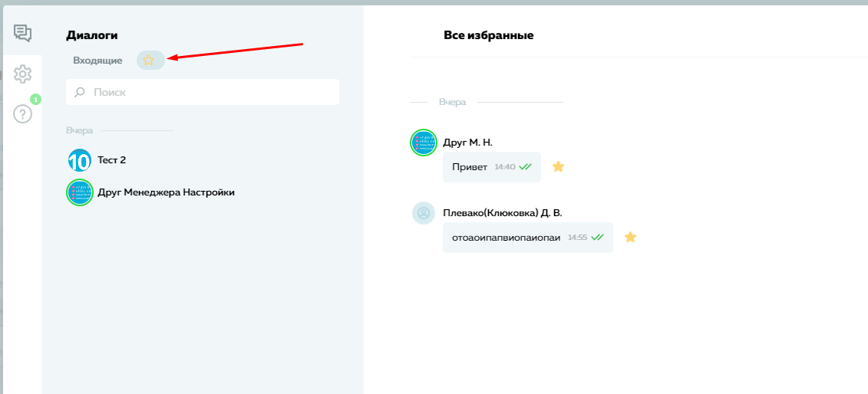Click Плевако(Клюковка) placeholder avatar

click(424, 213)
